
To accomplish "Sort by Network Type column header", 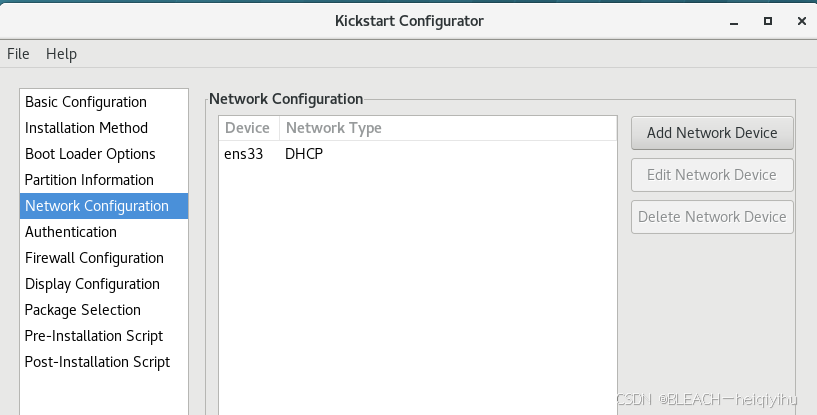I will pos(448,128).
